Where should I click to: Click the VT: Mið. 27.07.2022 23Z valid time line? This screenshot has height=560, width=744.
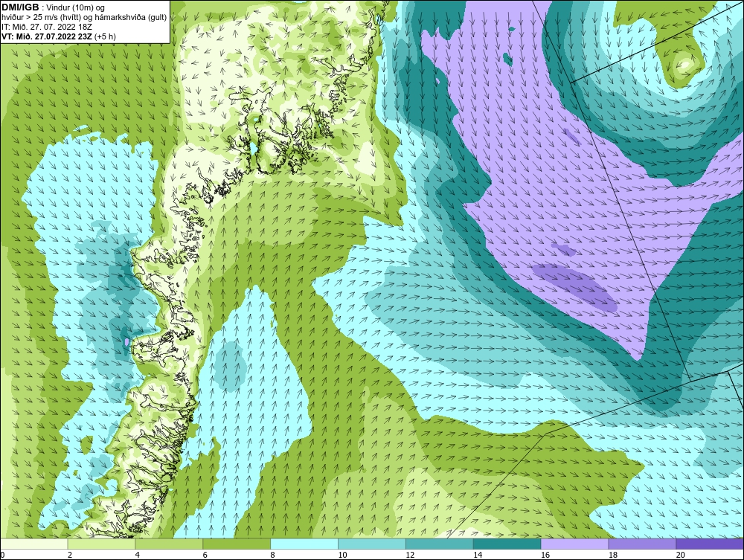[x=59, y=36]
